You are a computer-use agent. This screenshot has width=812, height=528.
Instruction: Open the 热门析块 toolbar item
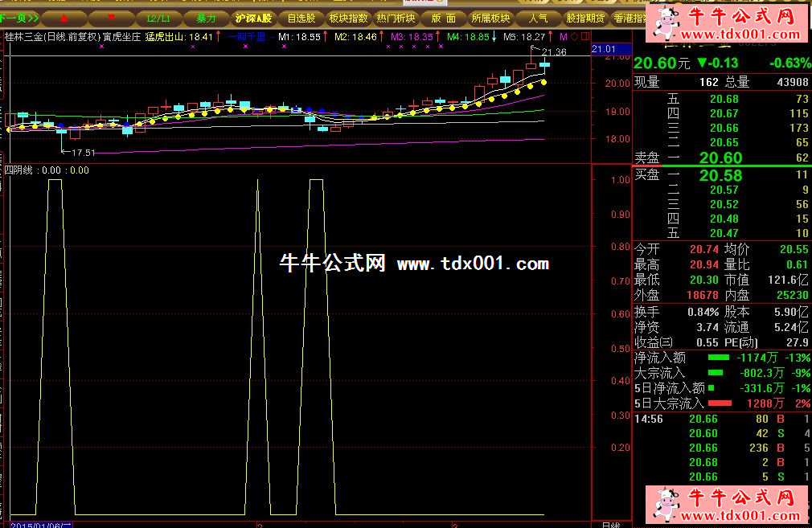point(396,18)
